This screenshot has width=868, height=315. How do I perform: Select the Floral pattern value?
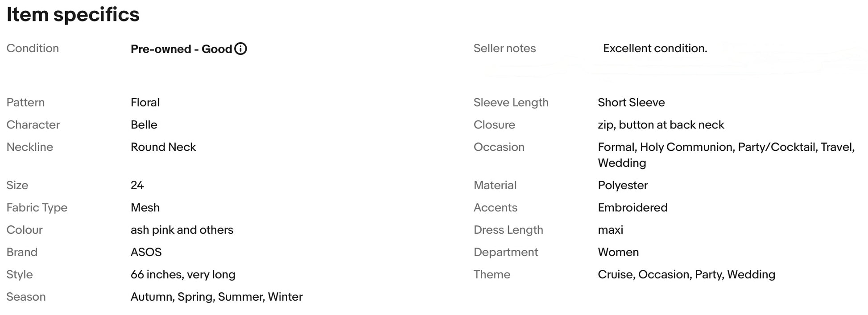coord(145,102)
